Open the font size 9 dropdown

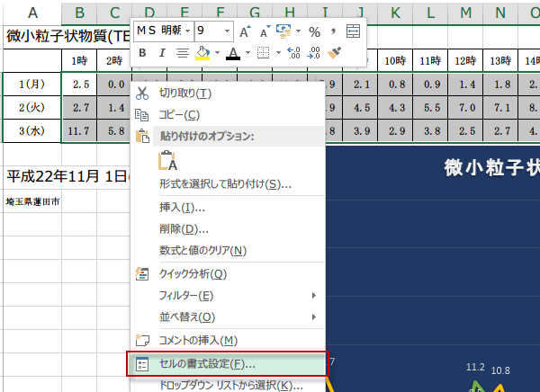227,31
